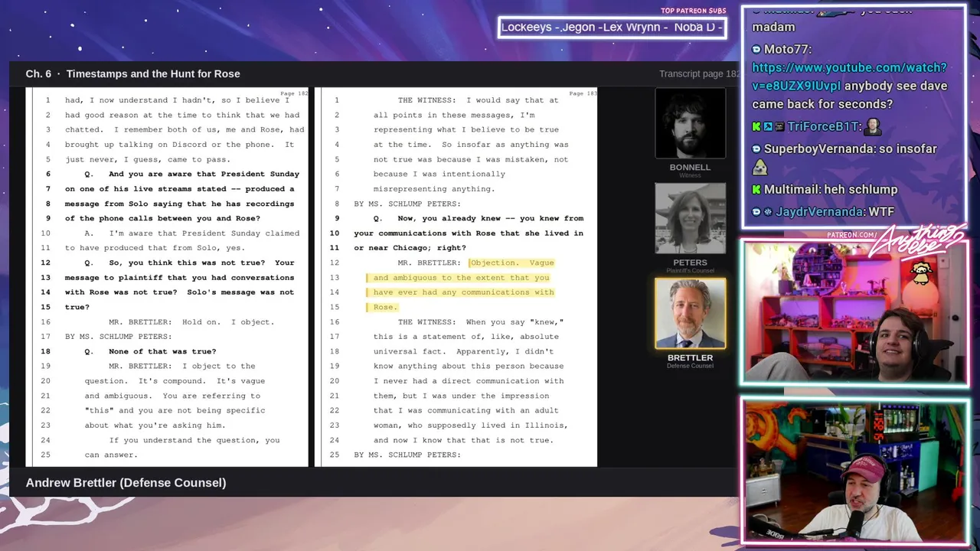Select the Peters plaintiff's counsel portrait
980x551 pixels.
[x=690, y=219]
